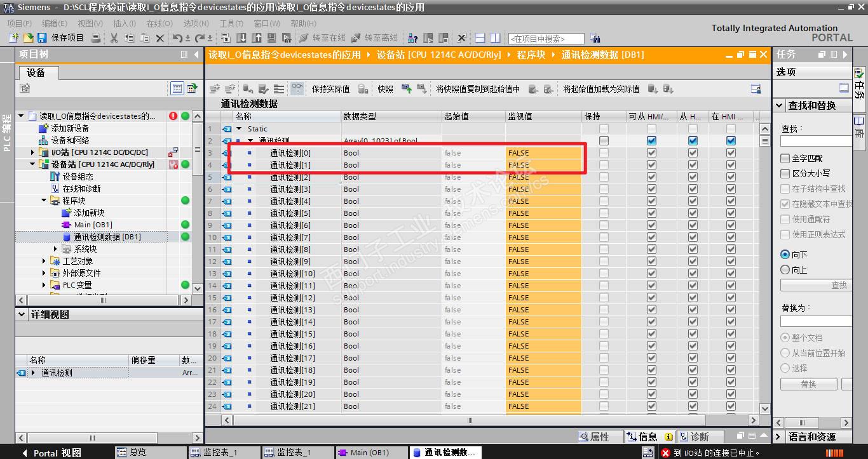Screen dimensions: 868x459
Task: Open the 在线(O) menu
Action: (x=159, y=23)
